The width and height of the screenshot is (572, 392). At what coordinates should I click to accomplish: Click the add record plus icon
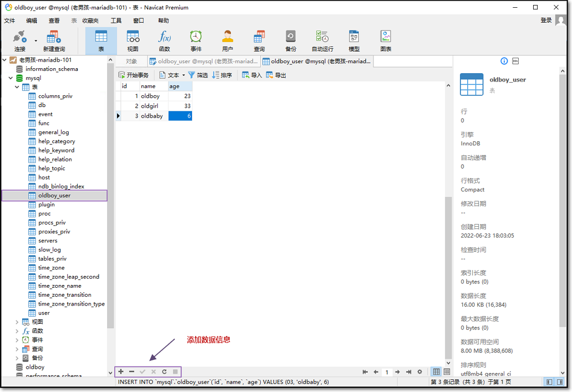tap(121, 371)
